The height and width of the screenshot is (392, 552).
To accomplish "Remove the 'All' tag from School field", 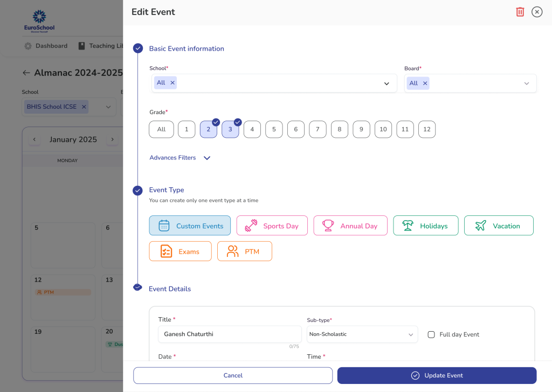I will (x=172, y=83).
